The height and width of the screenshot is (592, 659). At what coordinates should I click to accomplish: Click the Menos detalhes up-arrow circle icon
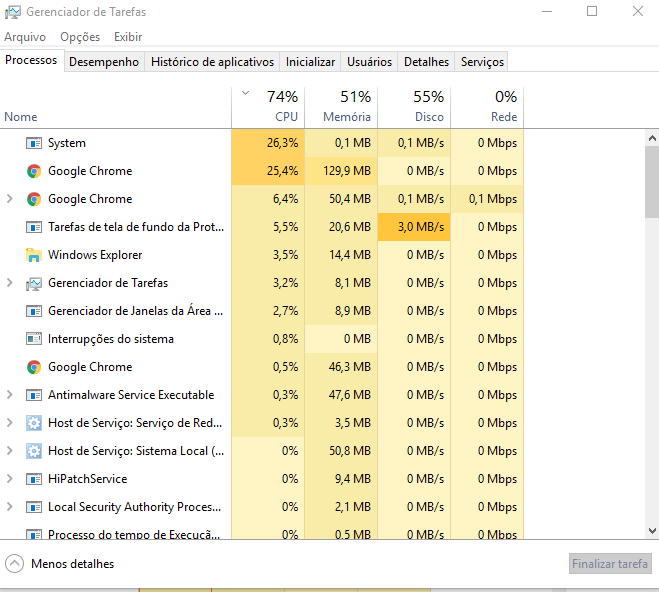[14, 564]
